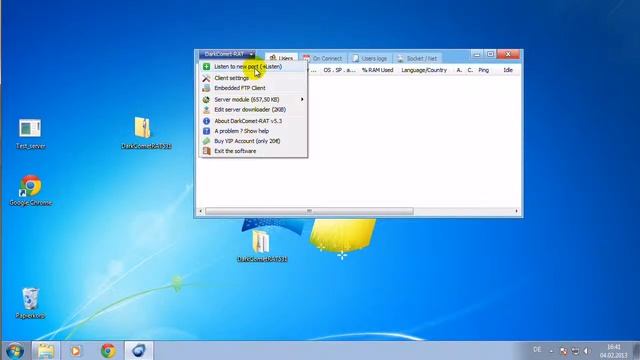Expand the Server module submenu arrow

(302, 100)
